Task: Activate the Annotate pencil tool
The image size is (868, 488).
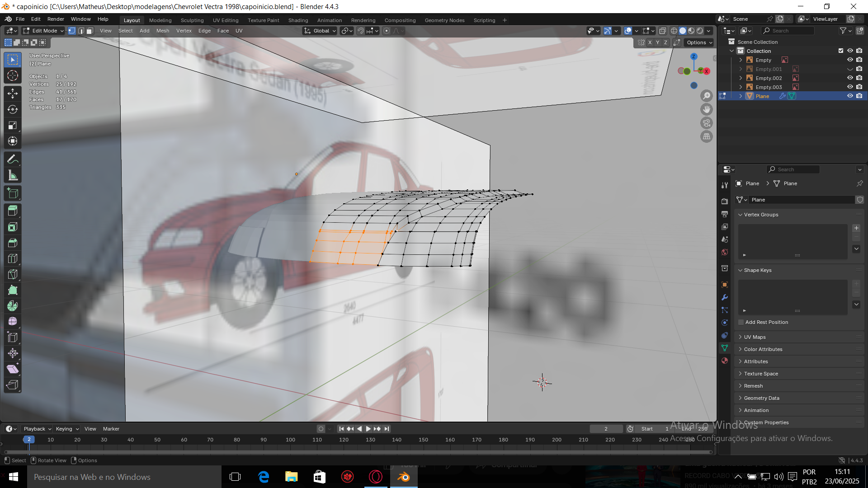Action: [x=13, y=159]
